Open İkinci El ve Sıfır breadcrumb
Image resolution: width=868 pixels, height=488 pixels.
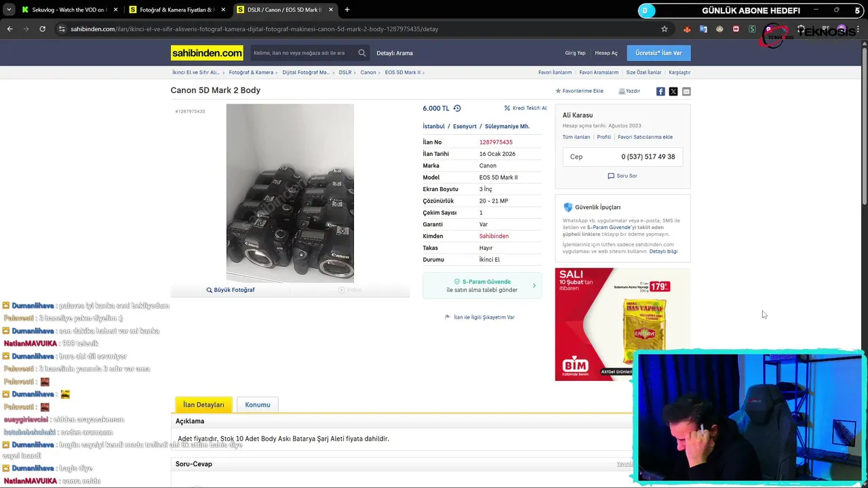pyautogui.click(x=196, y=73)
